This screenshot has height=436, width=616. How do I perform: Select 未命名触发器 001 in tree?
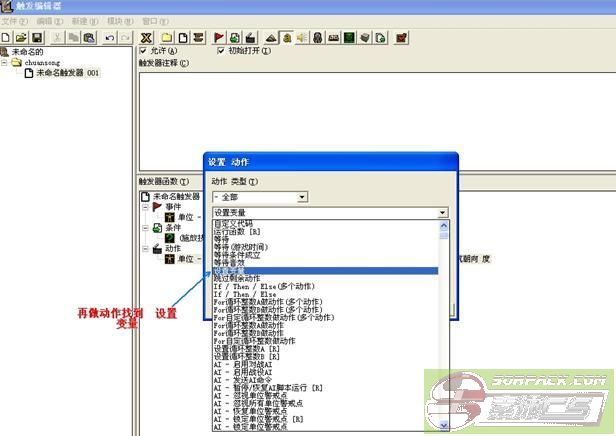68,73
